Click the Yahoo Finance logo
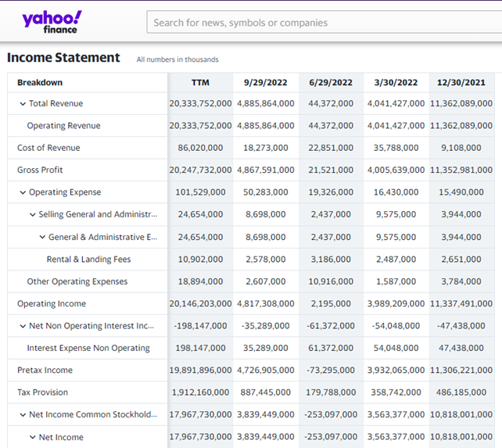Image resolution: width=502 pixels, height=448 pixels. coord(52,22)
